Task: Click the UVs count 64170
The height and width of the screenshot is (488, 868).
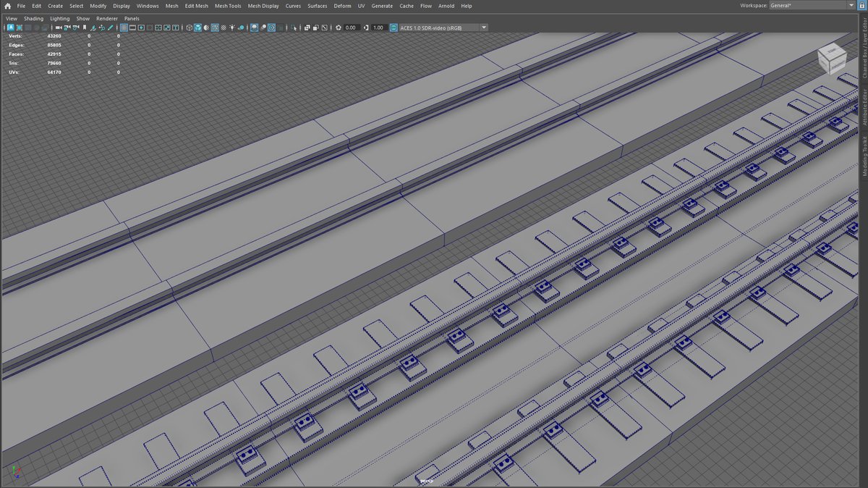Action: [x=54, y=72]
